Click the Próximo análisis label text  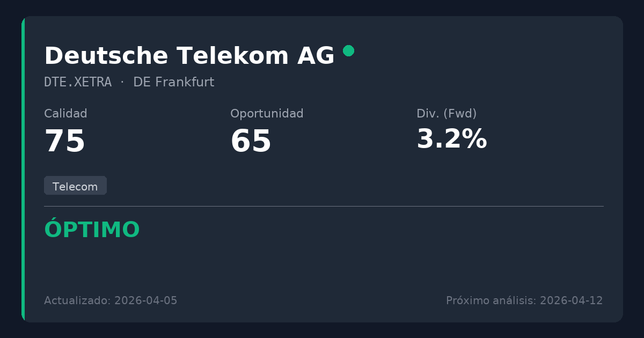[491, 300]
